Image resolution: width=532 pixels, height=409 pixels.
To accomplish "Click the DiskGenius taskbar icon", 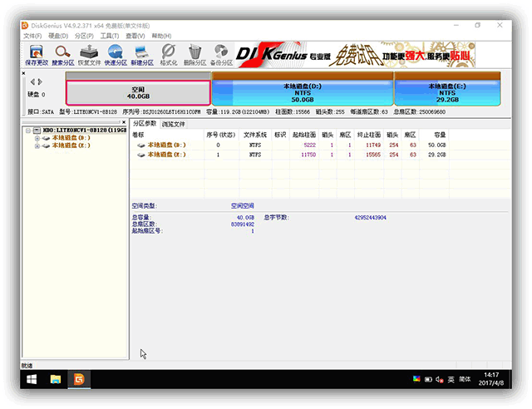I will 79,379.
